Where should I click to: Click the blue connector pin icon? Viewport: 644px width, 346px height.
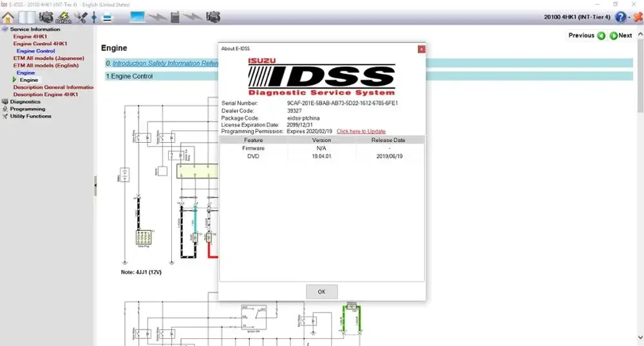[x=94, y=17]
